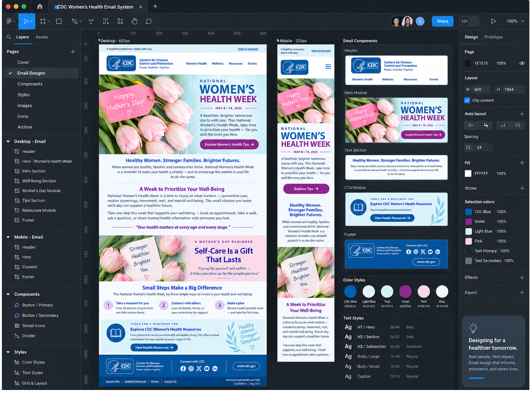Open the Move tool options chevron
The height and width of the screenshot is (393, 532).
pos(32,21)
